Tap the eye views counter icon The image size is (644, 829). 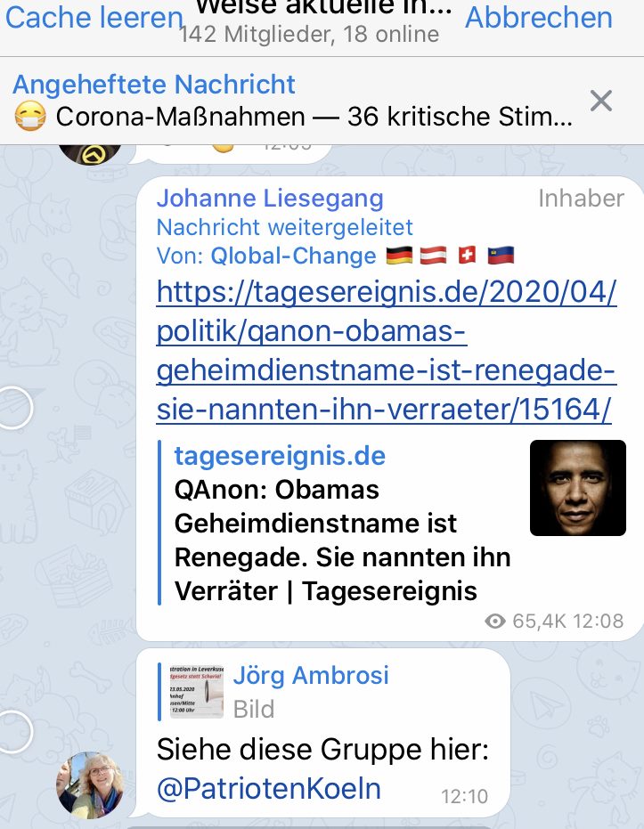coord(495,622)
